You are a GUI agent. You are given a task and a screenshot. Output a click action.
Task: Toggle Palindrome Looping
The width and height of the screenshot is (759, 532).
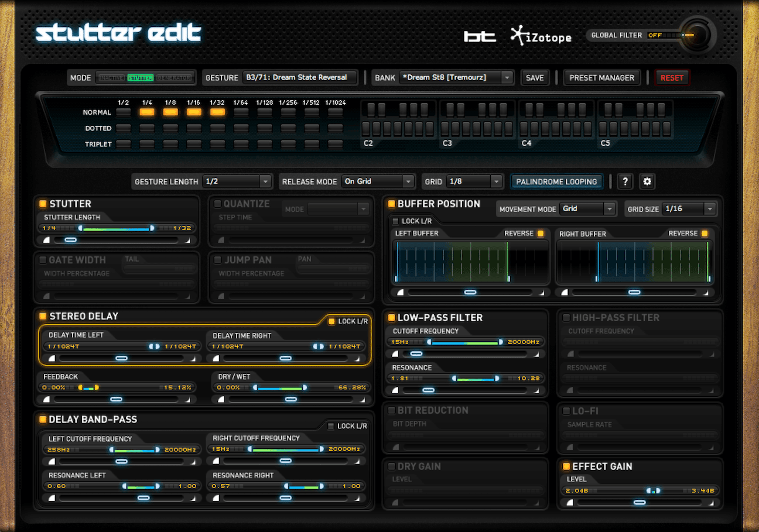coord(556,181)
